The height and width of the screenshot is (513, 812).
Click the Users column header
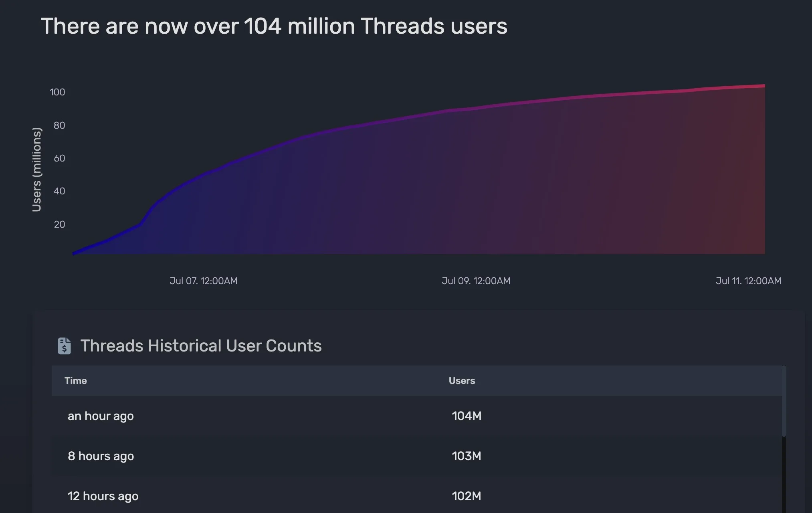point(462,381)
